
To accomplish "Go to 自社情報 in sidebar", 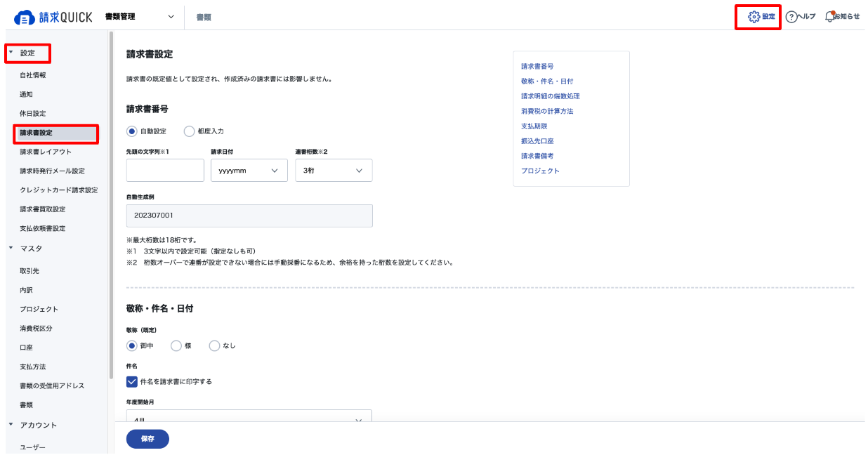I will (x=33, y=74).
